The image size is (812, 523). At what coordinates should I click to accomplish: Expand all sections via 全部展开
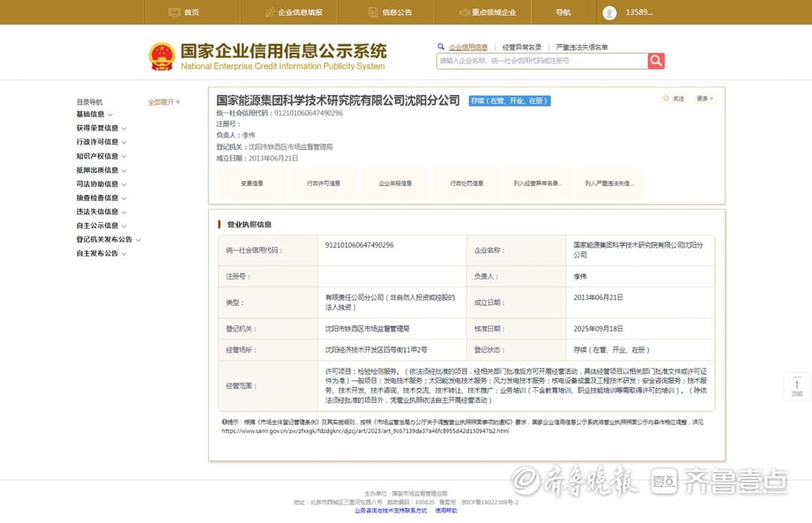coord(164,102)
